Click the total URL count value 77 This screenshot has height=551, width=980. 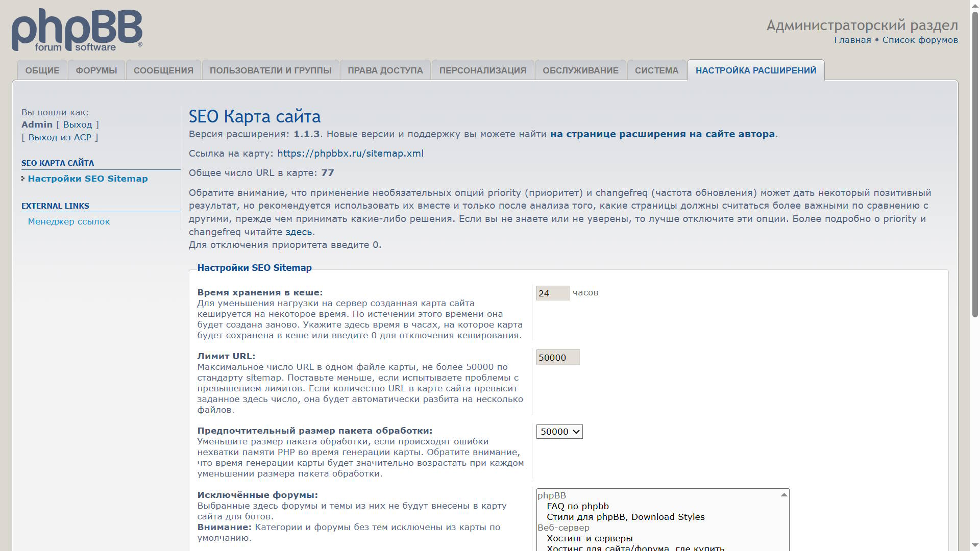click(x=328, y=173)
